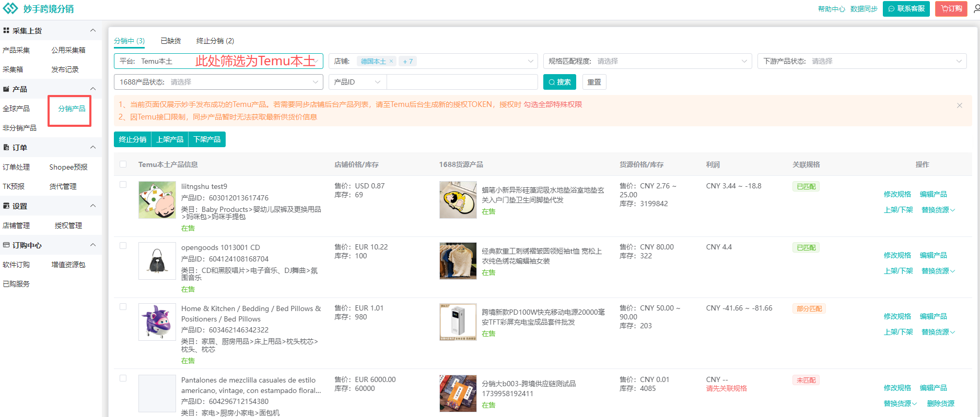The image size is (980, 417).
Task: Open 非分销产品 in the sidebar
Action: coord(19,128)
